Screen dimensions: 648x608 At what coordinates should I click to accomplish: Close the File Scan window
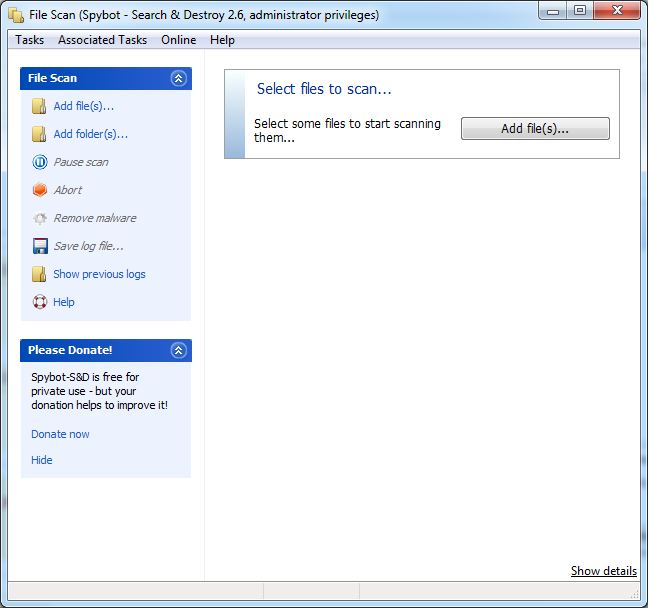(617, 10)
